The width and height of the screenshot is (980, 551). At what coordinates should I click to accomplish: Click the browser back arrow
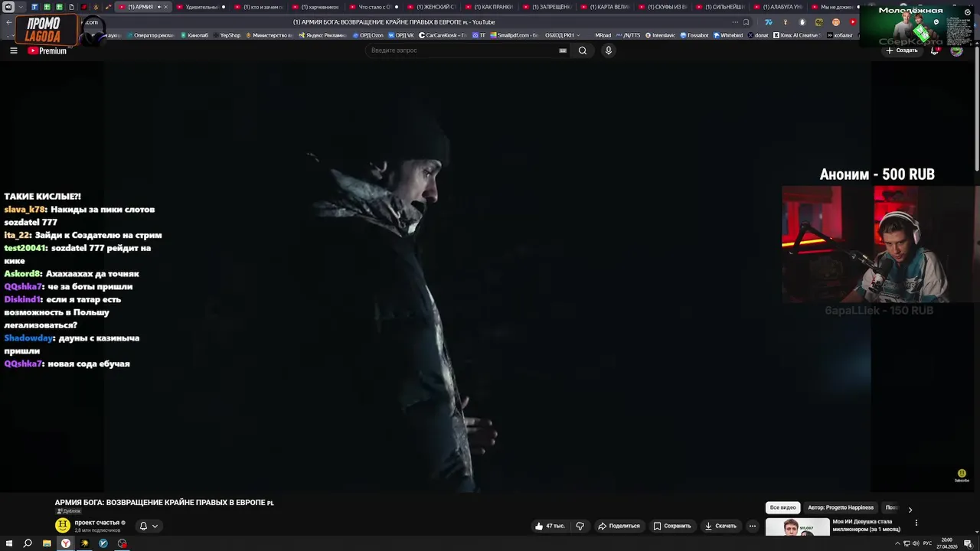tap(9, 22)
